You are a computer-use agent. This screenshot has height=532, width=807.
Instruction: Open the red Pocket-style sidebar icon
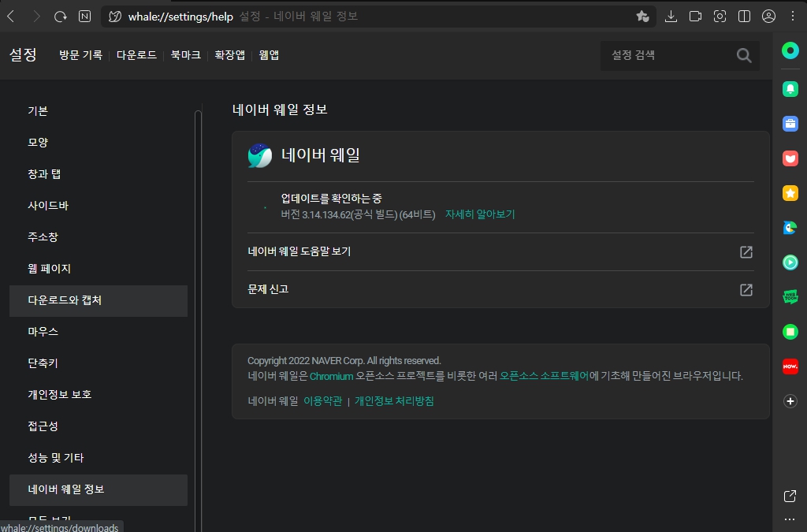[790, 158]
